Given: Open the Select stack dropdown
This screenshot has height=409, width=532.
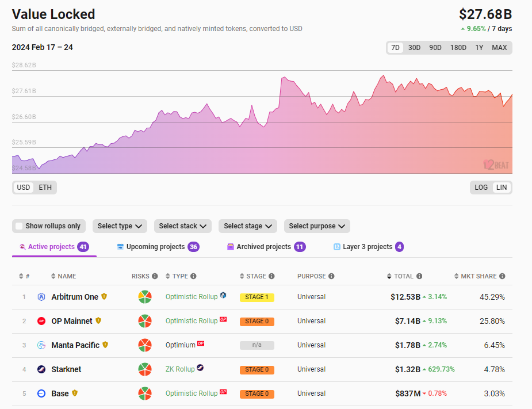Looking at the screenshot, I should point(182,226).
